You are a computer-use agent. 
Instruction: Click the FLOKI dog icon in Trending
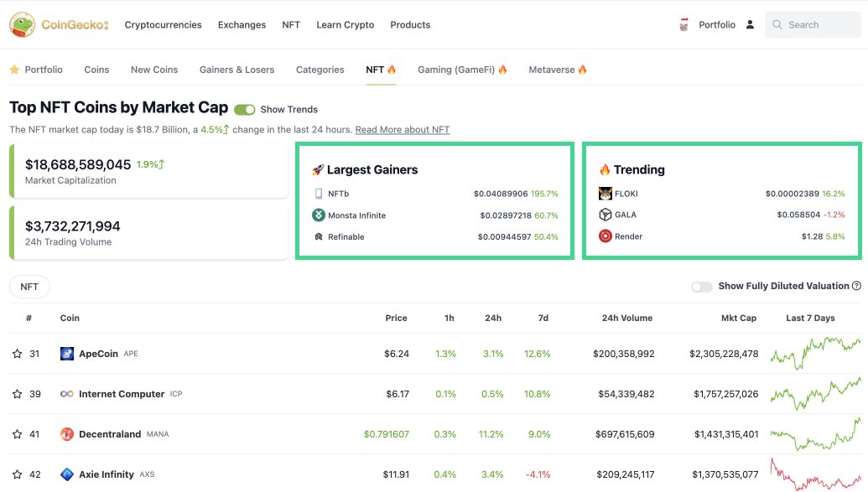(x=606, y=194)
